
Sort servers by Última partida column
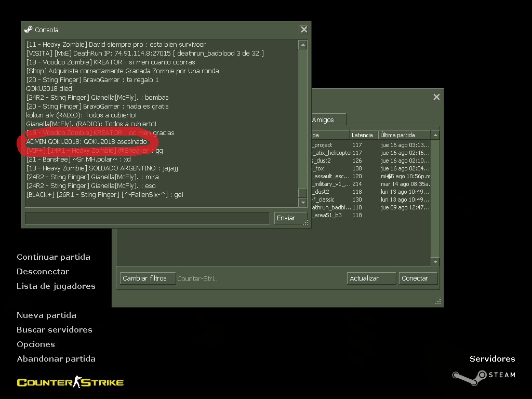coord(404,135)
